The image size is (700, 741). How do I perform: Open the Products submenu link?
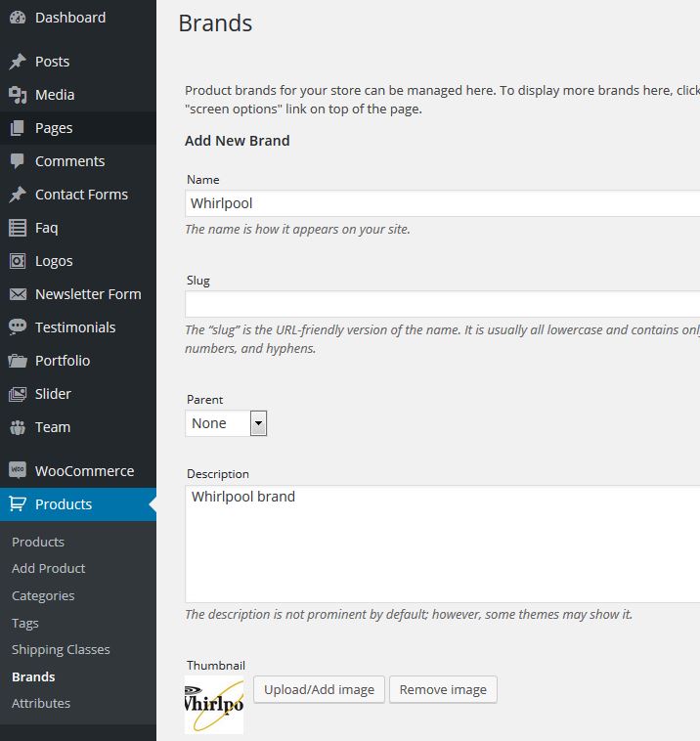38,542
